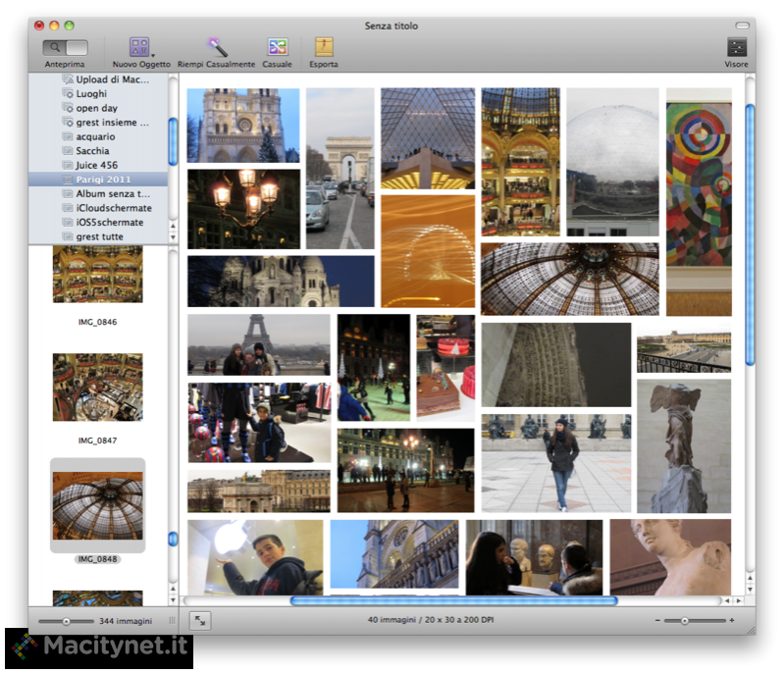Click the zoom slider at bottom right
Viewport: 784px width, 674px height.
[684, 621]
